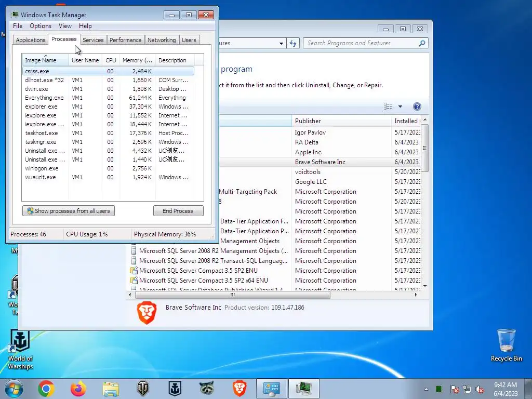Click the network tray icon

[x=467, y=389]
